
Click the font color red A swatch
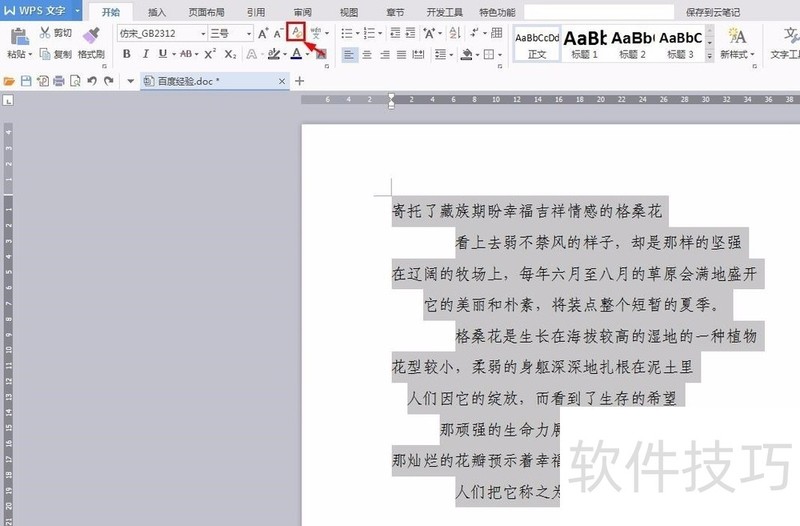296,54
